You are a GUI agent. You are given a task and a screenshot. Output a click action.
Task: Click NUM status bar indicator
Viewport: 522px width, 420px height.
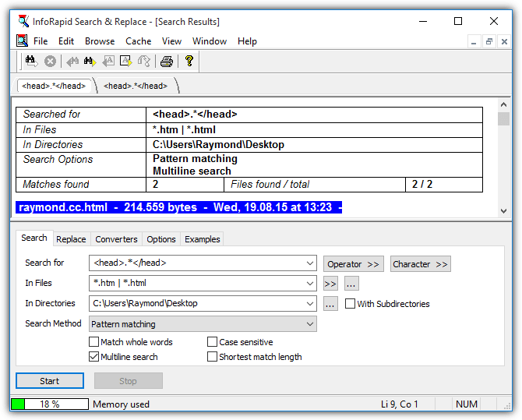(467, 404)
